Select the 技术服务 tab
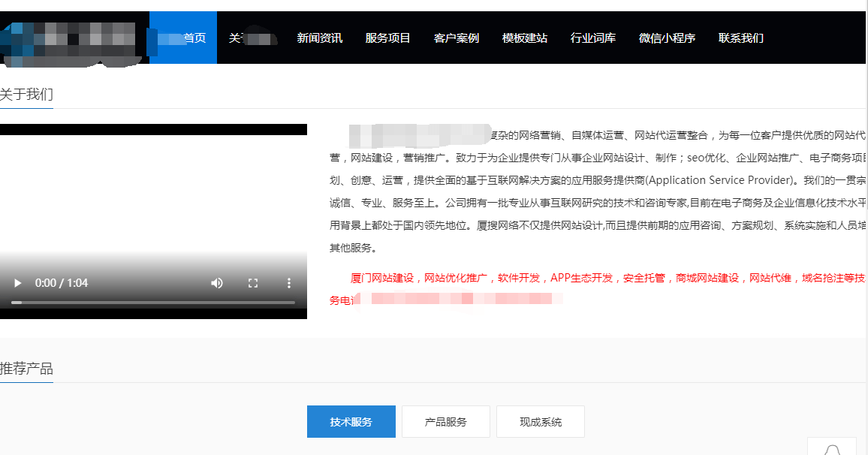 pos(351,422)
